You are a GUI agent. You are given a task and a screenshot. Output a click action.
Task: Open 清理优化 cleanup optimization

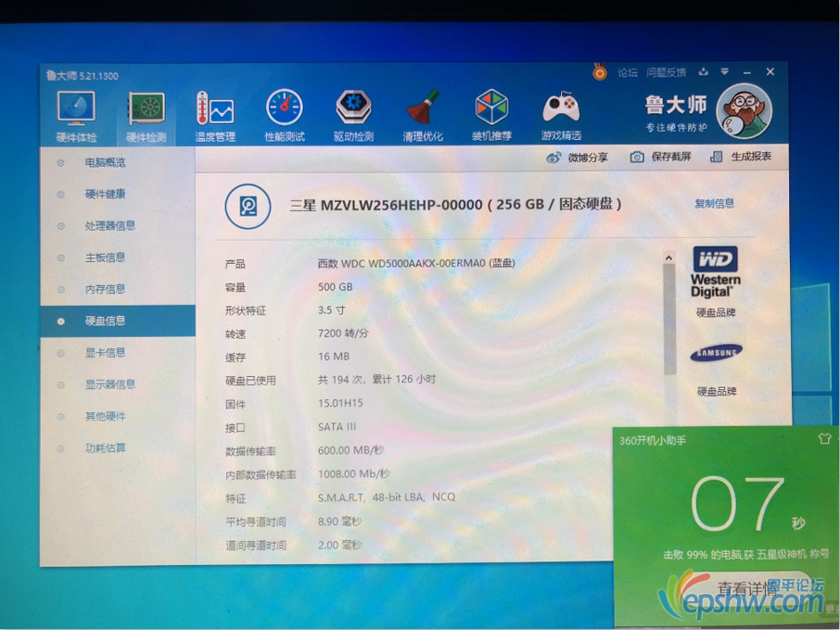point(423,117)
